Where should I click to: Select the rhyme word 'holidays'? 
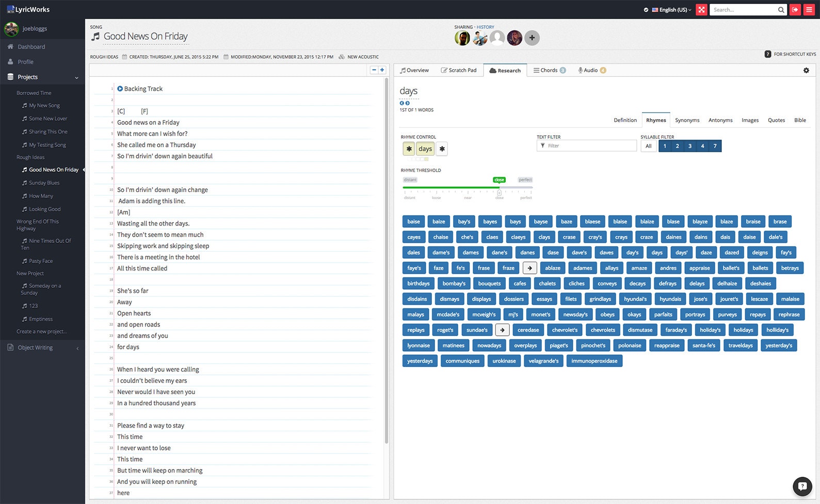(743, 330)
